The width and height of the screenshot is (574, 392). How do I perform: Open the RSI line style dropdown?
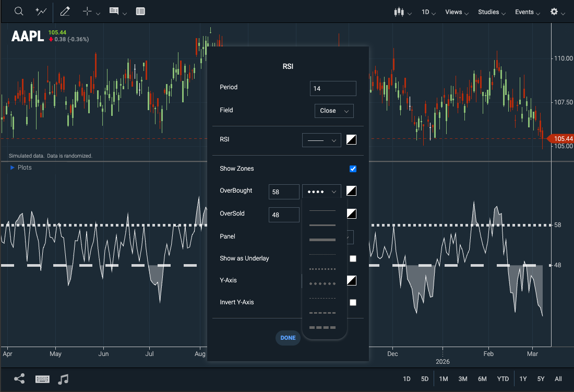(x=321, y=140)
